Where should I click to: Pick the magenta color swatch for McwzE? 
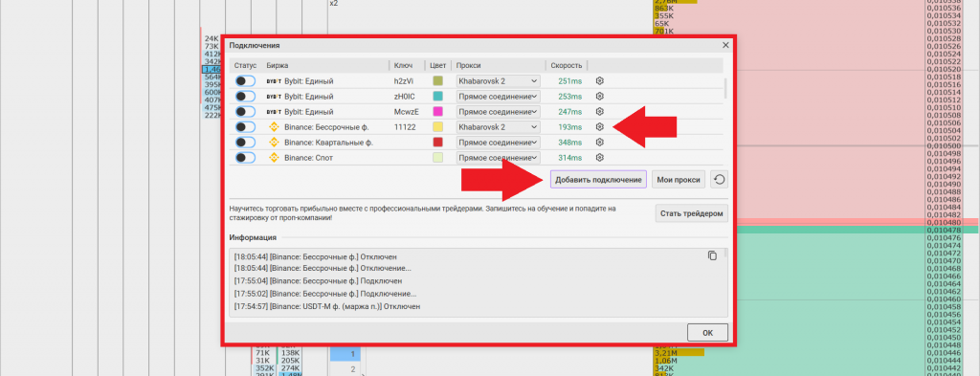[438, 111]
